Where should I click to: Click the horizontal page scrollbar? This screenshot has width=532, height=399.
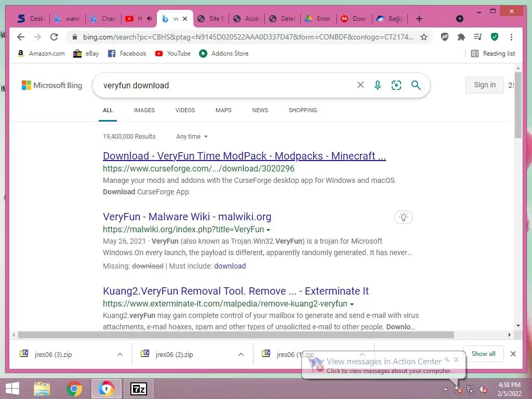tap(236, 335)
